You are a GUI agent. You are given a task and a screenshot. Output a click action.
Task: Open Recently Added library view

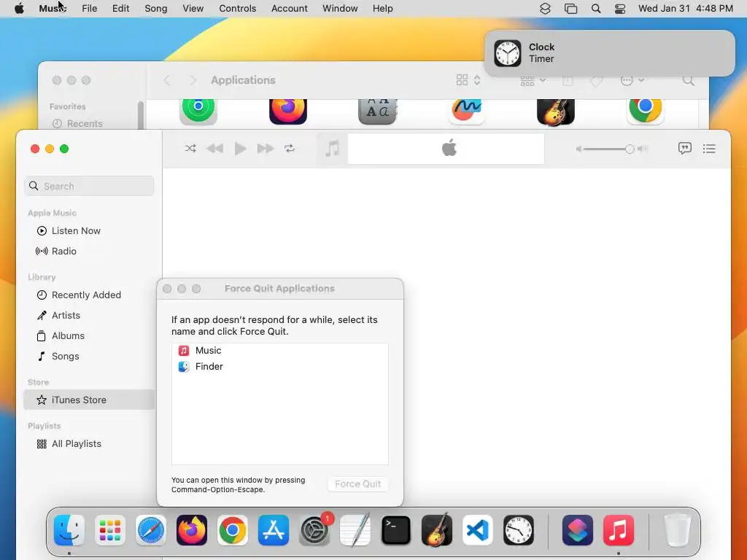pos(89,295)
